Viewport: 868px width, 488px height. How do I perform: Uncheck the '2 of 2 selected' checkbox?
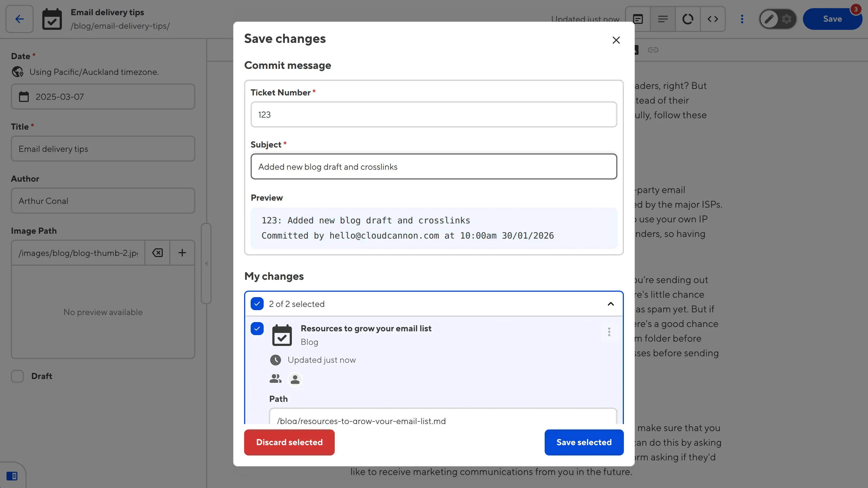(x=257, y=303)
